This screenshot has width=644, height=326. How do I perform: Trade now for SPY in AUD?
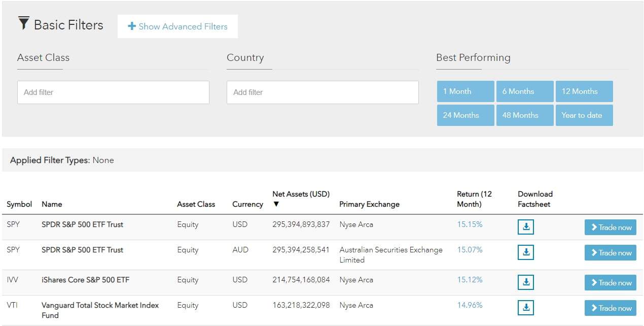[x=611, y=253]
